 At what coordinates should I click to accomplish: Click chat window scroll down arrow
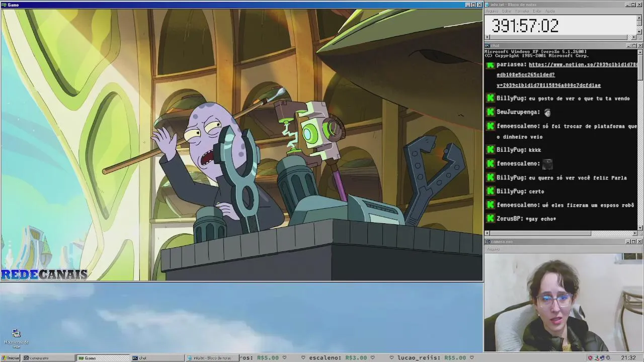[639, 227]
